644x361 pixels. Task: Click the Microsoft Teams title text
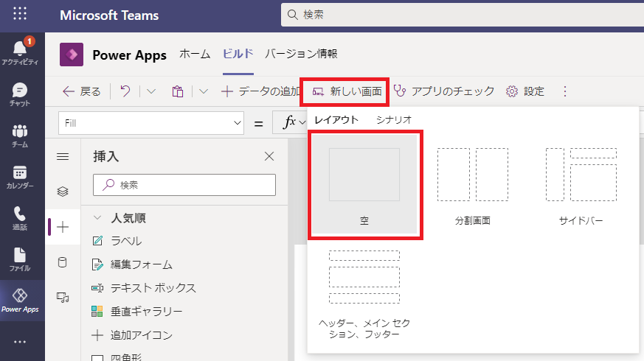(x=109, y=15)
